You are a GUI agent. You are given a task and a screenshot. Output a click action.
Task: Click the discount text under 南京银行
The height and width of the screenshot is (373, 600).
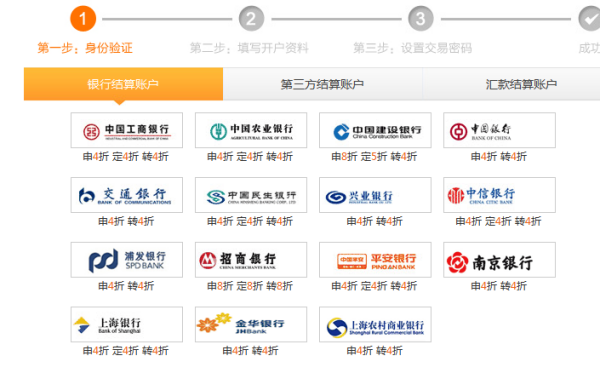tap(499, 286)
